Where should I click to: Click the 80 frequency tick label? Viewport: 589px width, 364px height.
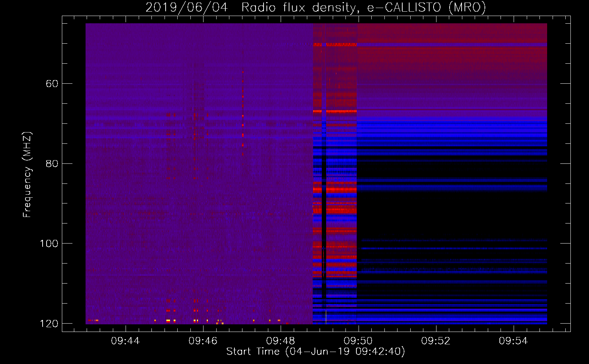pyautogui.click(x=52, y=163)
